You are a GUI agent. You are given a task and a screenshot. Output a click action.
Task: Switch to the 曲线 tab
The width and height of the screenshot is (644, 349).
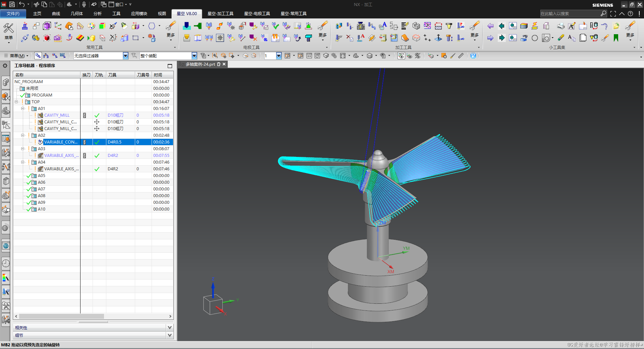(56, 14)
